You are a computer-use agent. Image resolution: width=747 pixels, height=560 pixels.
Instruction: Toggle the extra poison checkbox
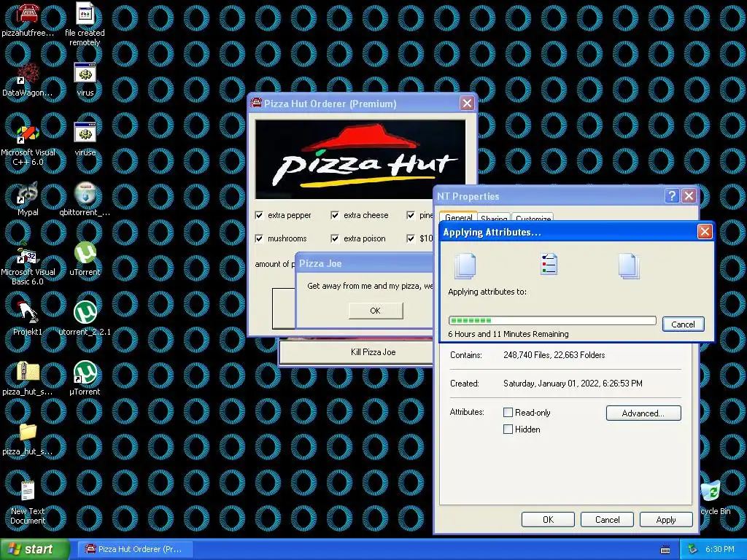pos(335,238)
